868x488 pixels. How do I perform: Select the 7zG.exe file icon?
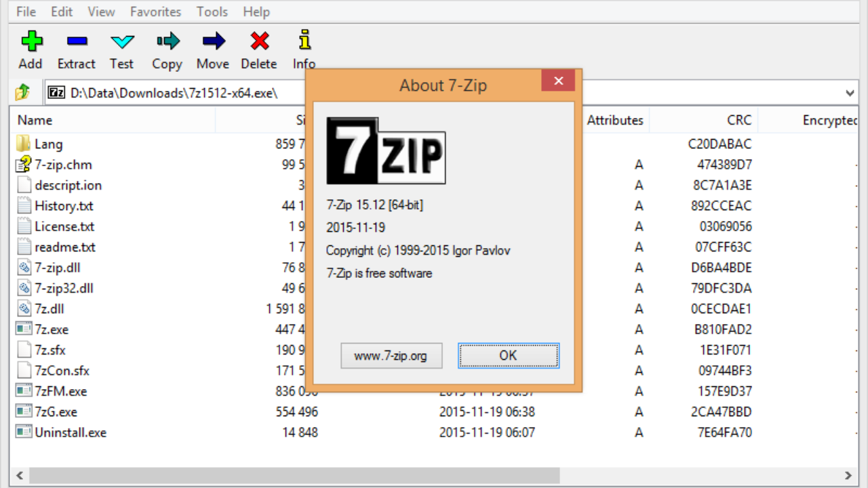click(x=24, y=411)
